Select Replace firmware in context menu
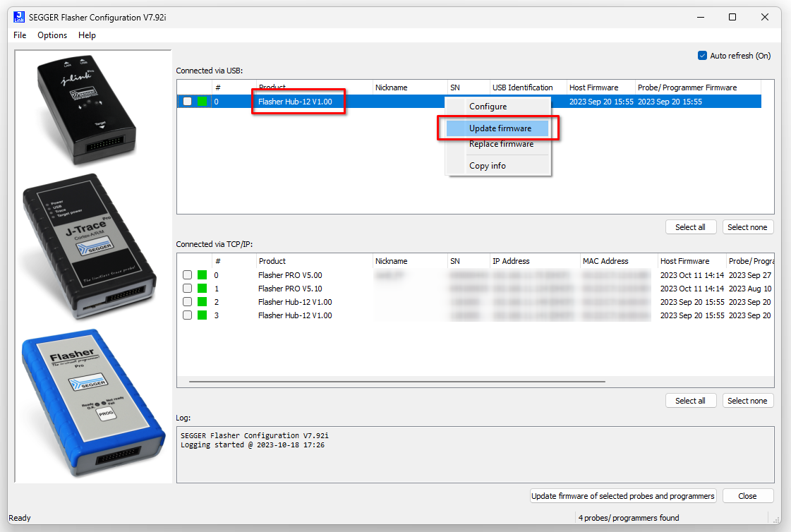 (x=501, y=144)
